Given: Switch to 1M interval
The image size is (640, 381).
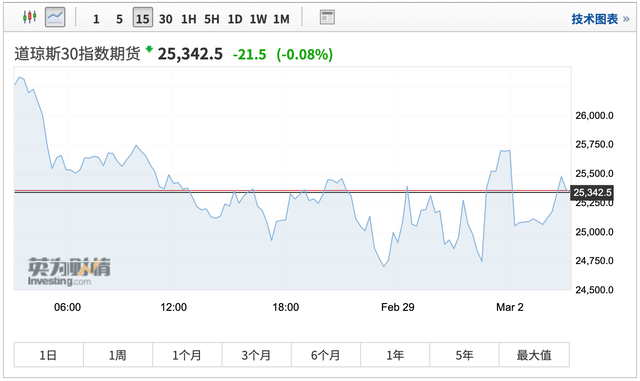Looking at the screenshot, I should coord(281,19).
